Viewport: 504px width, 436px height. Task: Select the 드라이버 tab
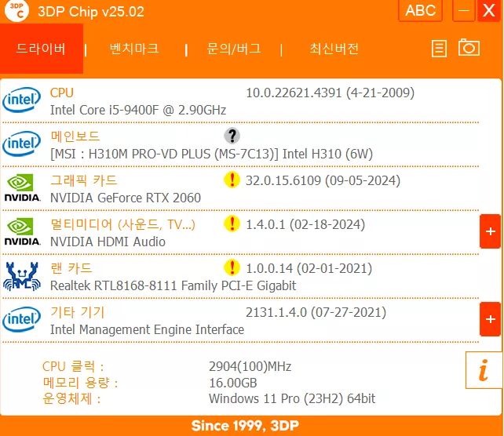pos(42,49)
